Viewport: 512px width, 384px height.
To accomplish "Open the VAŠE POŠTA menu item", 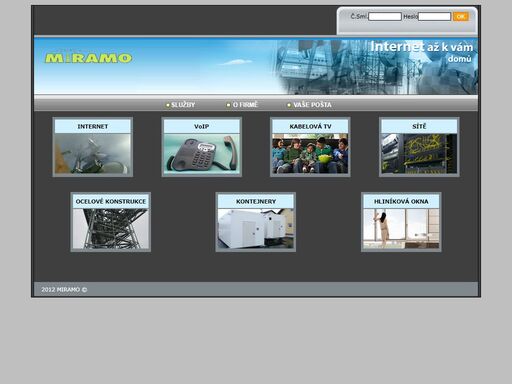I will click(312, 105).
